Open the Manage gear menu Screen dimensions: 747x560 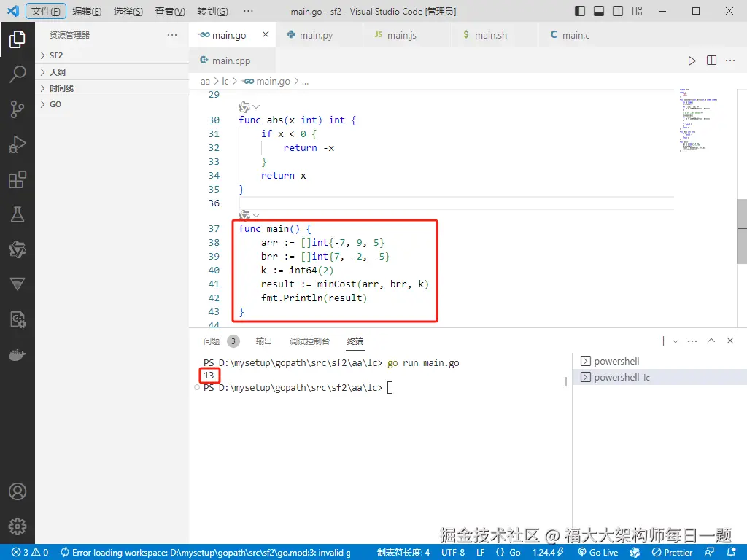point(18,526)
